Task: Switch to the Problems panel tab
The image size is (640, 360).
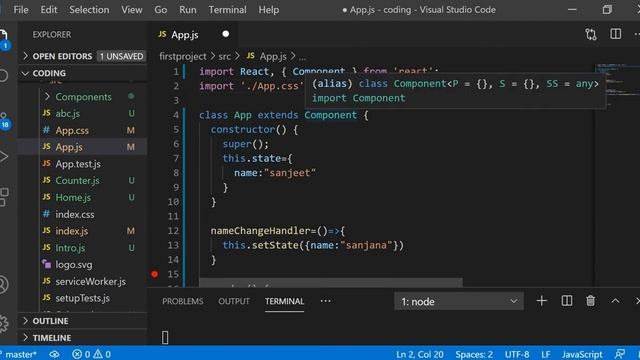Action: tap(182, 301)
